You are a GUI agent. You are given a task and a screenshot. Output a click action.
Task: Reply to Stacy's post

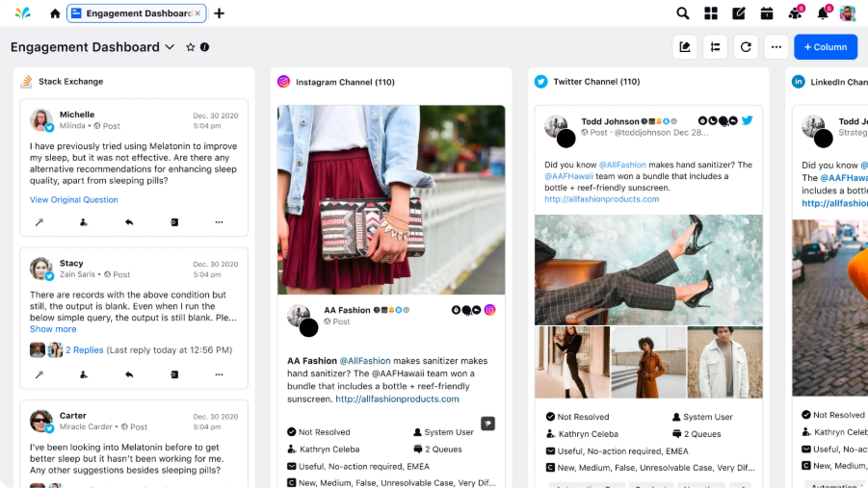[129, 374]
